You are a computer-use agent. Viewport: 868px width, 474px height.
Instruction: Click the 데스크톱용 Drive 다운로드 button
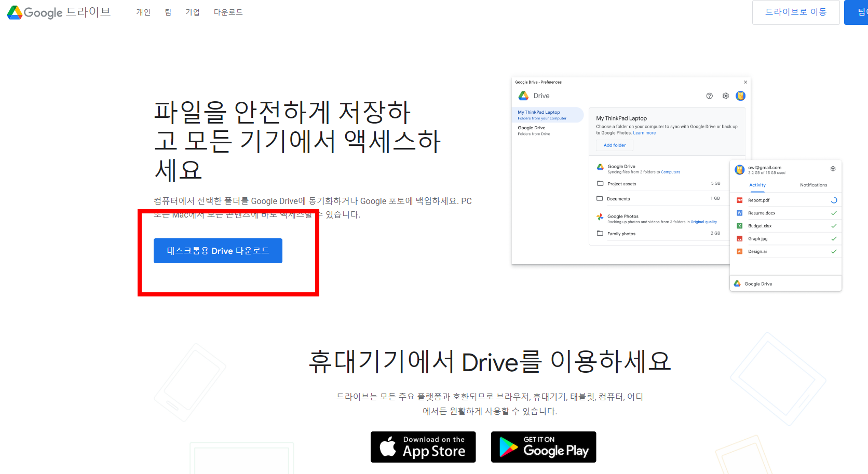pyautogui.click(x=218, y=250)
